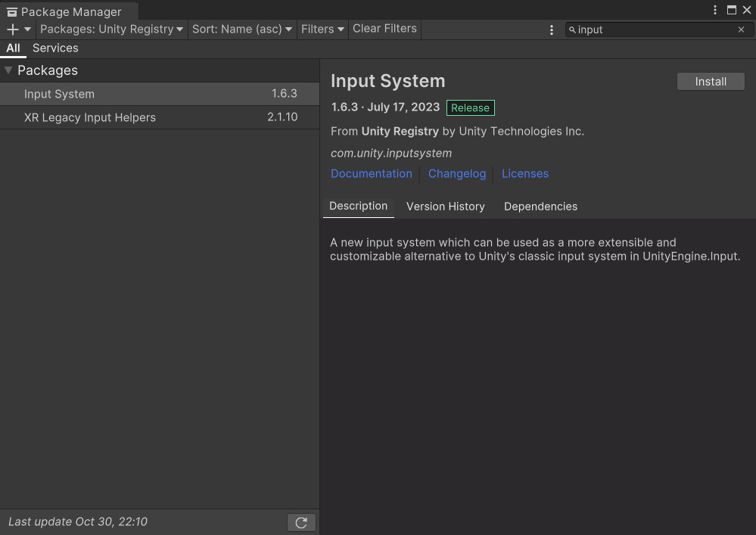This screenshot has height=535, width=756.
Task: Open the Changelog link
Action: point(457,173)
